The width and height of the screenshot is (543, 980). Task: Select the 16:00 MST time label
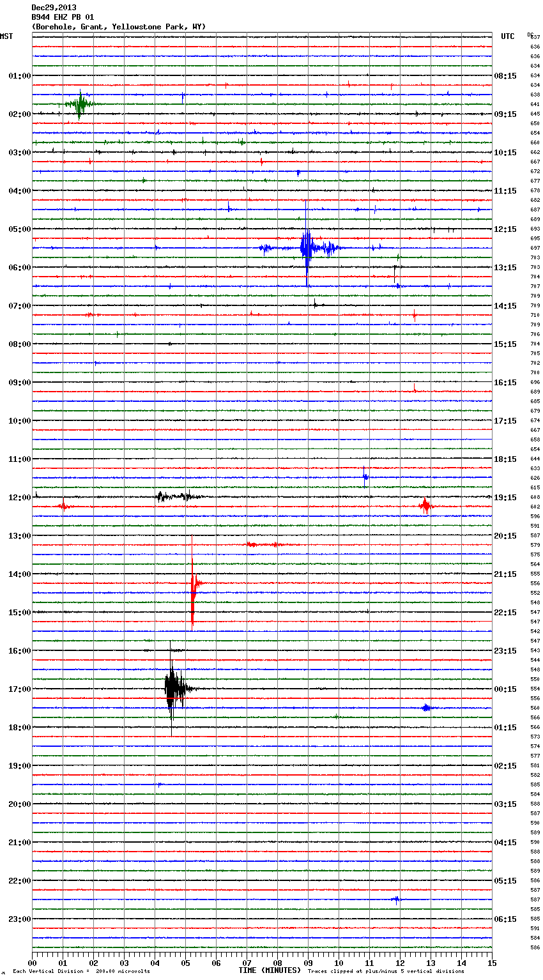click(x=19, y=651)
